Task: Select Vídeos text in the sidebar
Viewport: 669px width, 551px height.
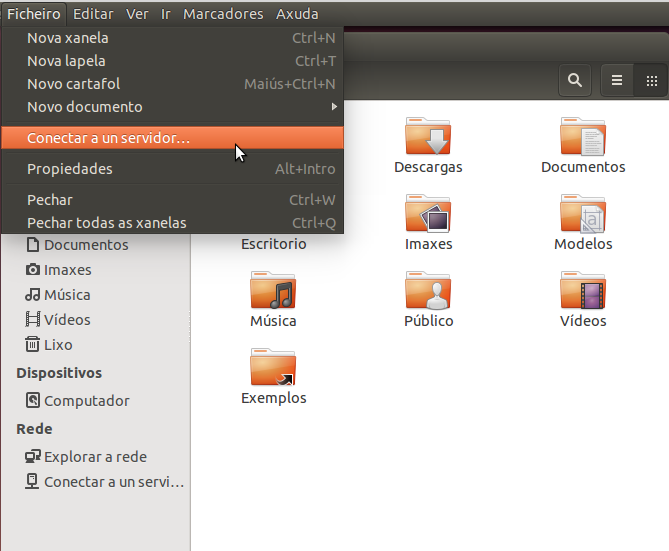Action: tap(67, 319)
